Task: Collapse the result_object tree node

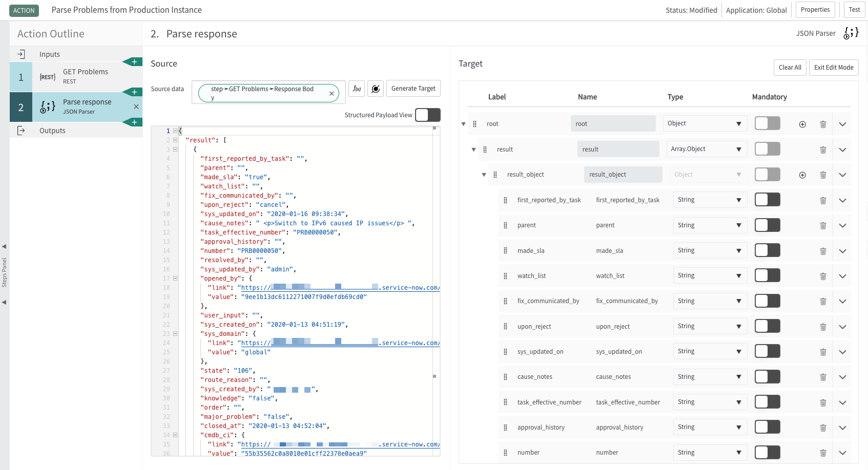Action: [x=484, y=175]
